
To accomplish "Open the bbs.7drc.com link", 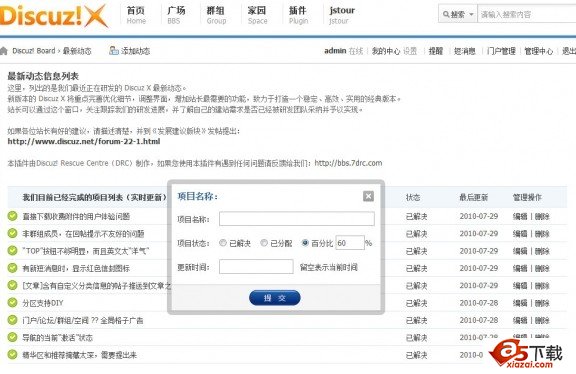I will 348,163.
